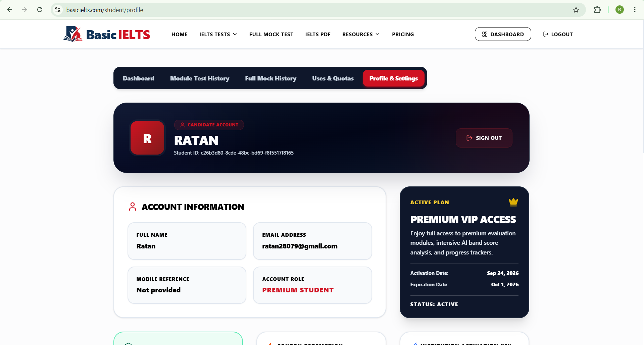The image size is (644, 345).
Task: Click the Sign Out button
Action: click(x=484, y=138)
